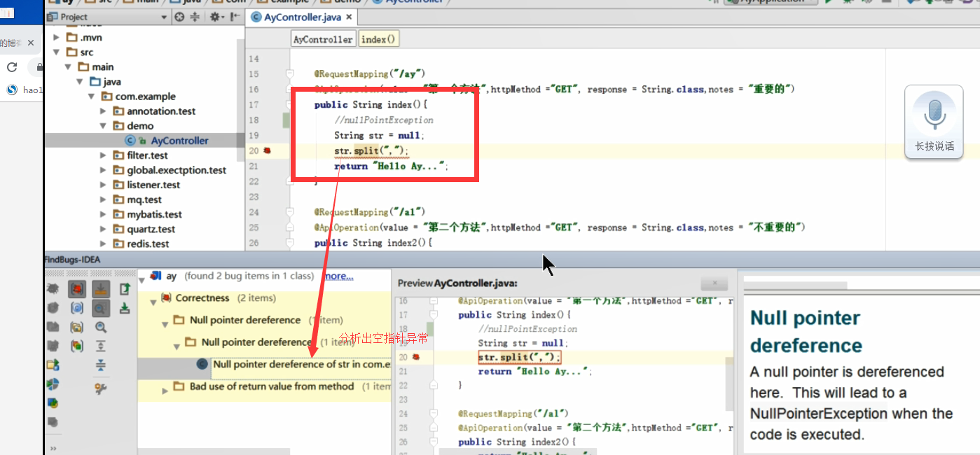The height and width of the screenshot is (455, 980).
Task: Click the analyze scope files icon with blue arrow
Action: point(53,365)
